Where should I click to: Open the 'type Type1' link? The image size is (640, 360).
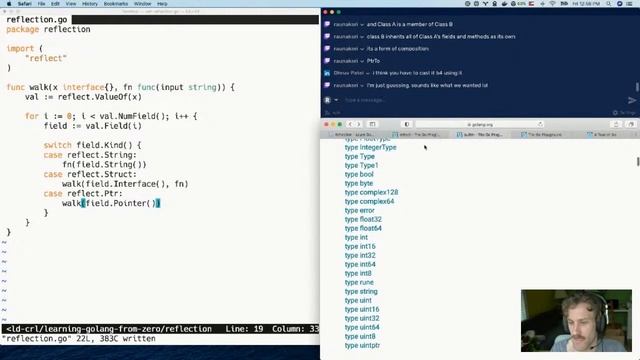(361, 165)
